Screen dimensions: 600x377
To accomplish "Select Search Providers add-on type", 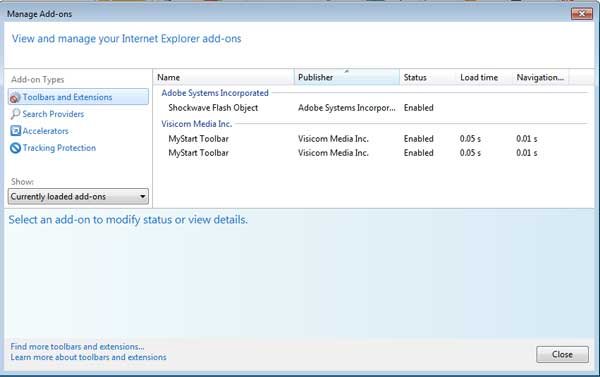I will point(53,114).
